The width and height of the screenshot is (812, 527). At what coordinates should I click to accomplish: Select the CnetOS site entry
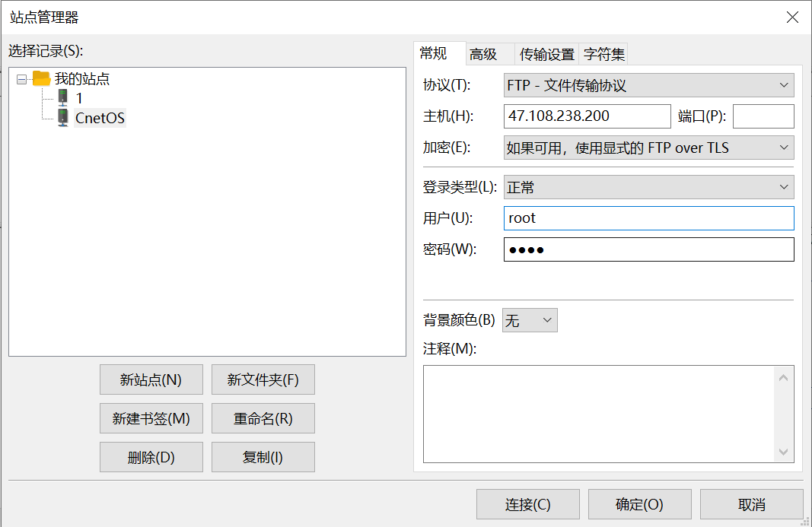click(x=100, y=118)
